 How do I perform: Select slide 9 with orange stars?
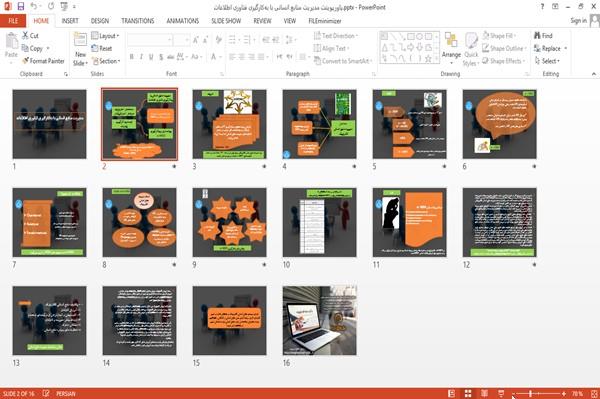point(230,222)
